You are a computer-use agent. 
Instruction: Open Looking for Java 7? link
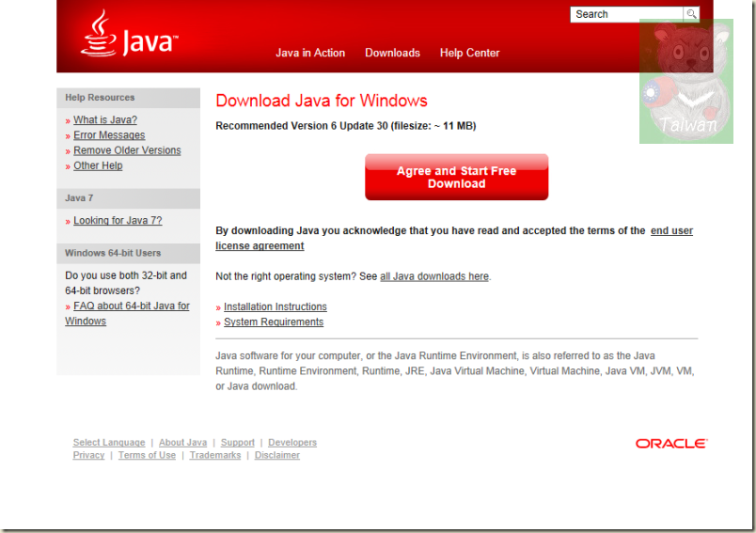(x=118, y=221)
